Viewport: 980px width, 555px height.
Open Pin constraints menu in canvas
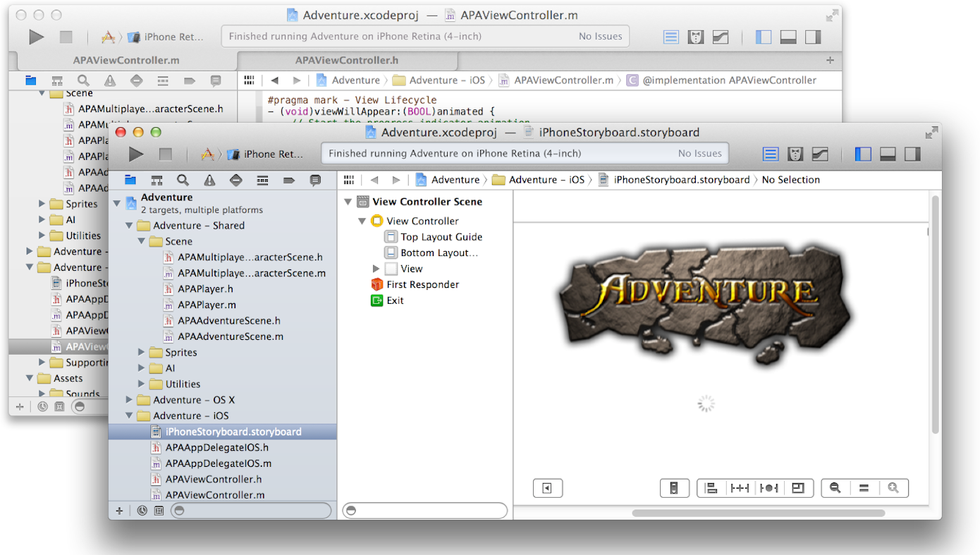(740, 487)
